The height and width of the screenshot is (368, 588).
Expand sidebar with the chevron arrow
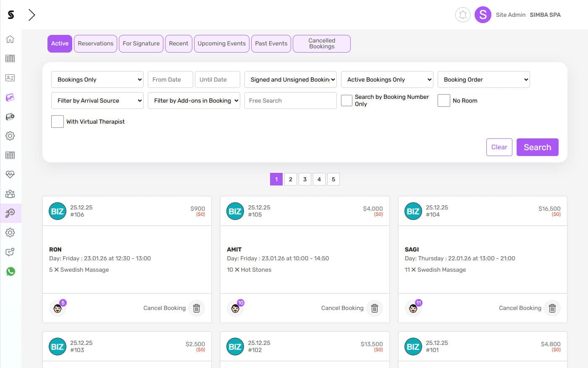(31, 15)
